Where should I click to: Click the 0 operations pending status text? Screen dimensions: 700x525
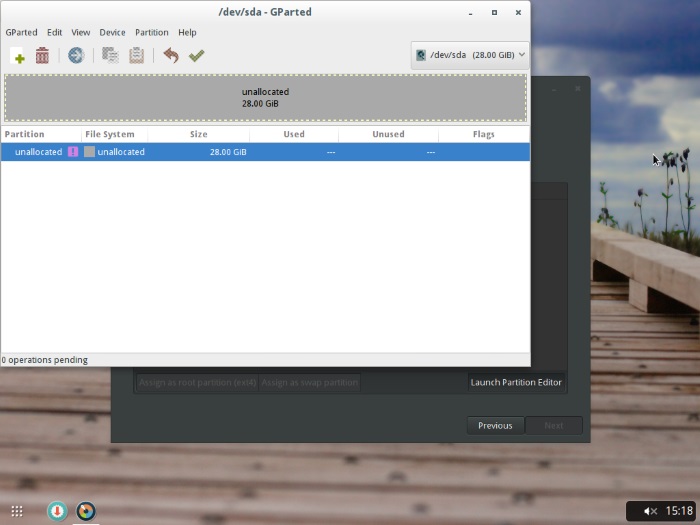45,360
